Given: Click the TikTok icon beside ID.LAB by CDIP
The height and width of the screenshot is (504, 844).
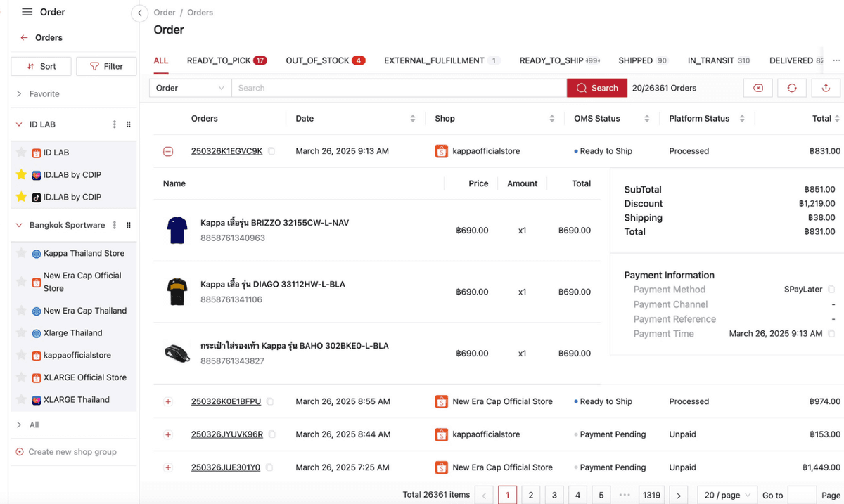Looking at the screenshot, I should pos(35,197).
